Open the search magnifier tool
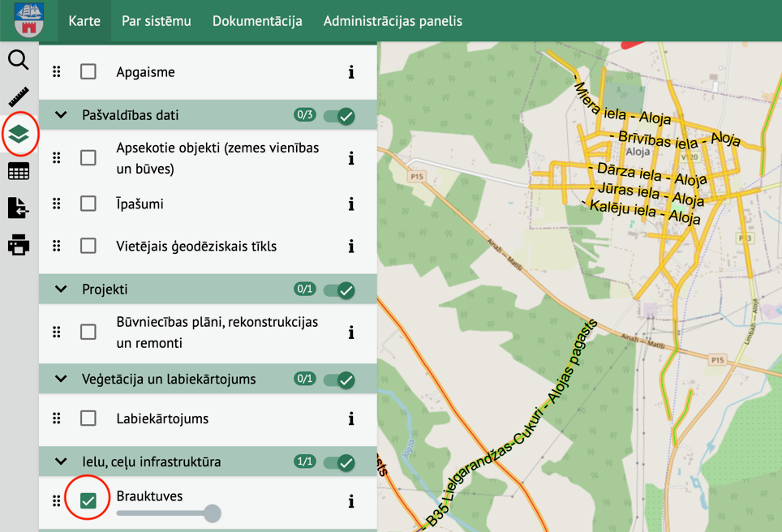The width and height of the screenshot is (782, 532). [x=19, y=60]
